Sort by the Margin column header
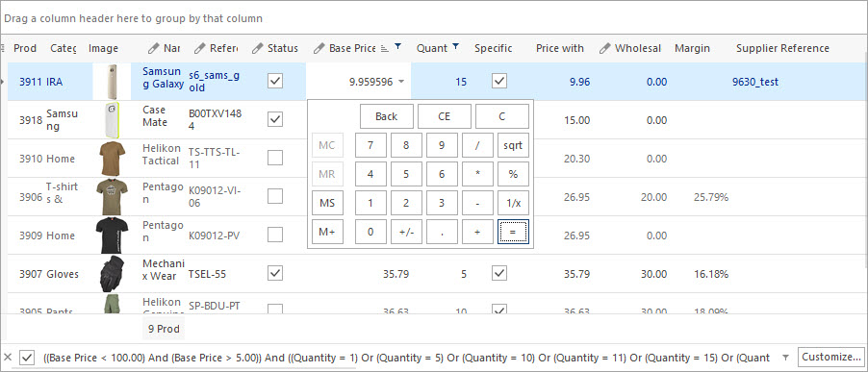Viewport: 868px width, 372px height. click(x=692, y=49)
